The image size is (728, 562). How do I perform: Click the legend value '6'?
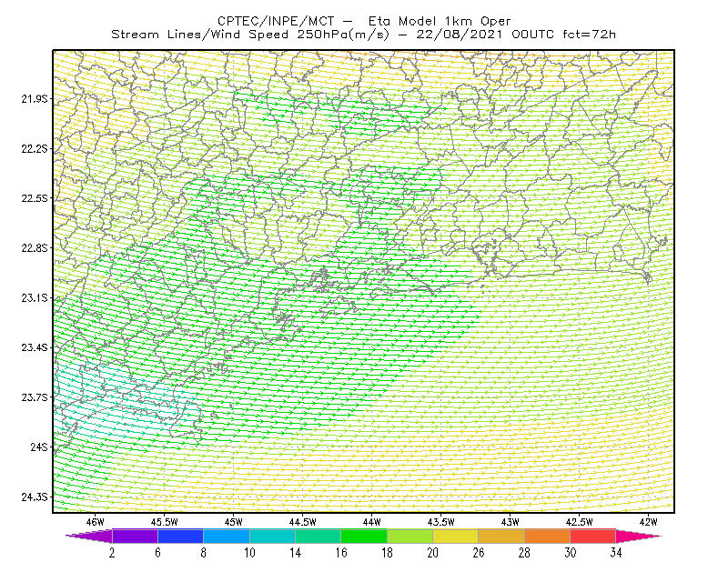tap(157, 553)
